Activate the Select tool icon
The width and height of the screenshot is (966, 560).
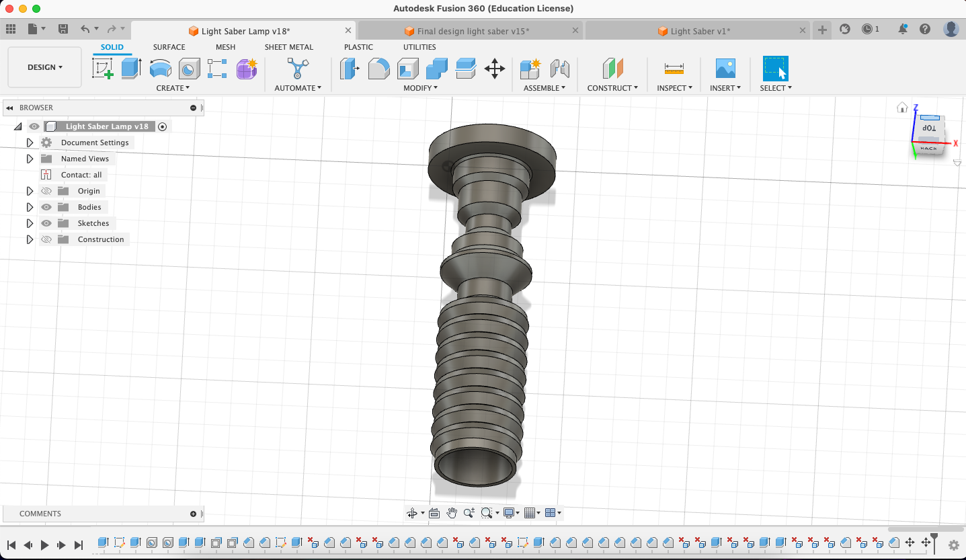pos(775,69)
